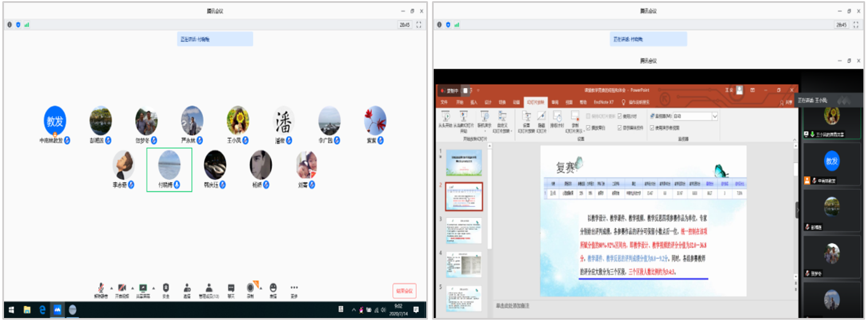Select slide 4 thumbnail

(464, 264)
